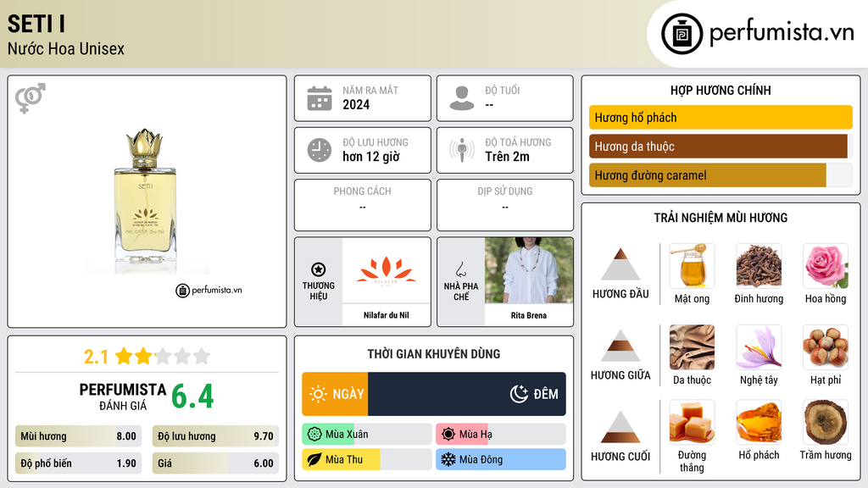Viewport: 868px width, 488px height.
Task: Click the Trên 2m sillage value
Action: [x=507, y=157]
